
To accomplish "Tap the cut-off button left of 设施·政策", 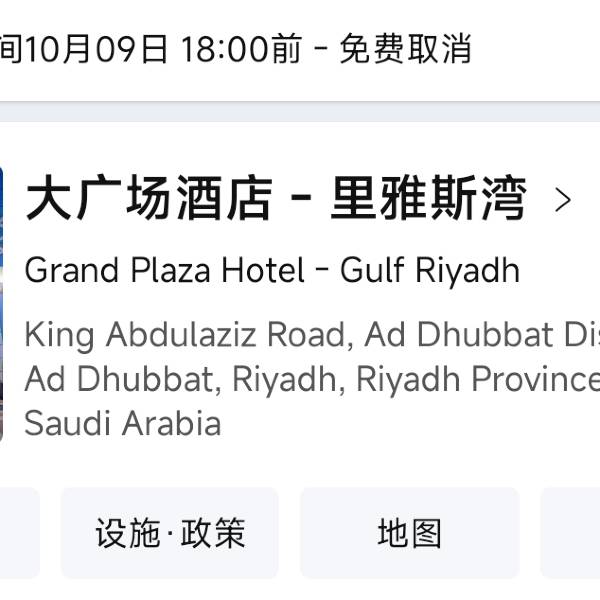I will (x=18, y=533).
